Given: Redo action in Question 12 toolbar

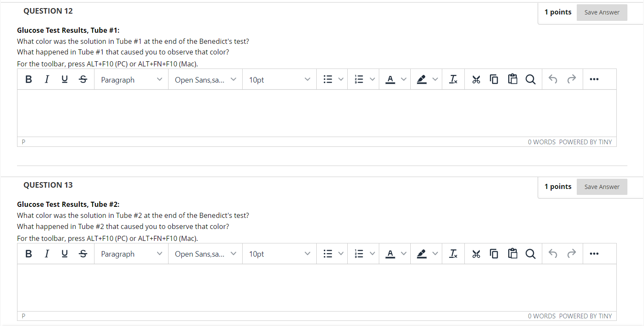Looking at the screenshot, I should 572,79.
